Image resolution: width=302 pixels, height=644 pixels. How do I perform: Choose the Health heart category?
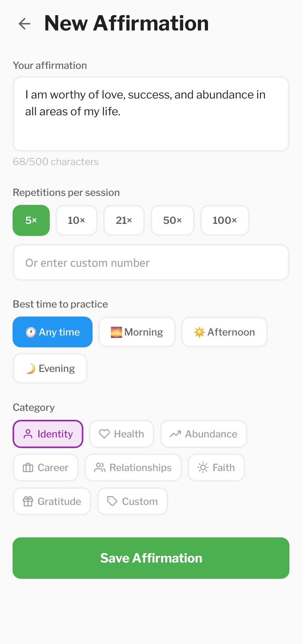click(122, 434)
